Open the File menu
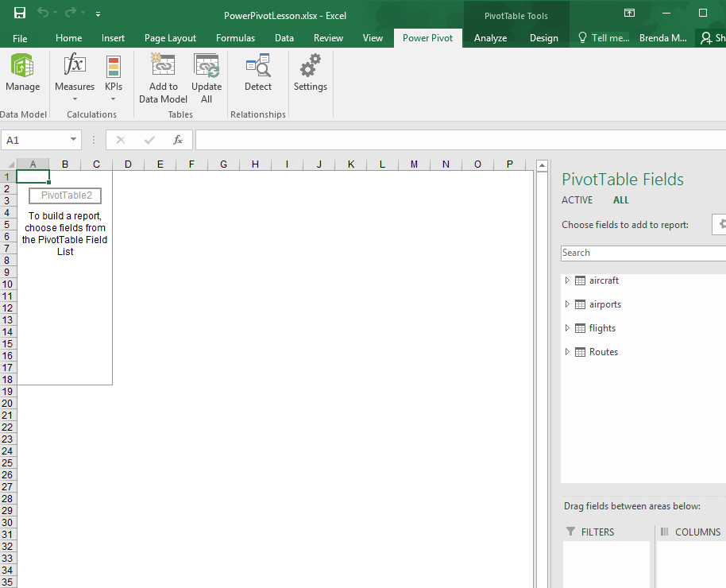Image resolution: width=726 pixels, height=588 pixels. 20,38
